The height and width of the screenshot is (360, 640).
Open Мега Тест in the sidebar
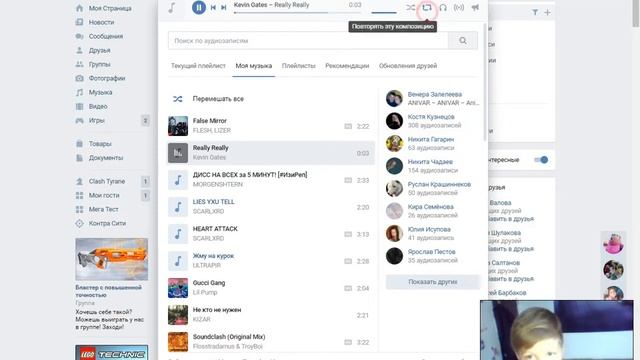click(x=103, y=209)
